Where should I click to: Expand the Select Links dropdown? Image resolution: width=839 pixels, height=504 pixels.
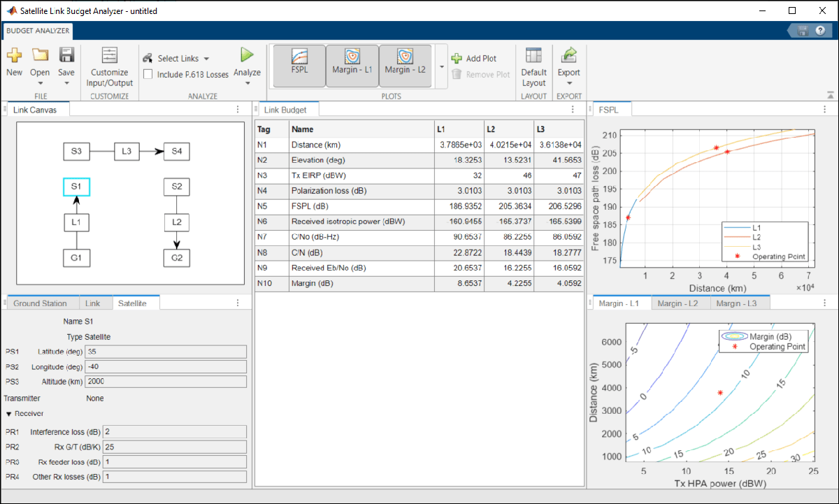tap(206, 59)
